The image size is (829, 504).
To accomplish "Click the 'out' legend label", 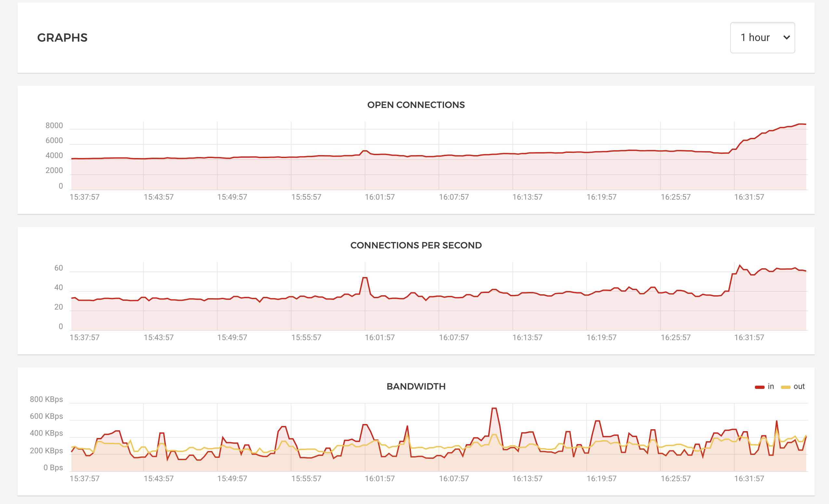I will 799,386.
